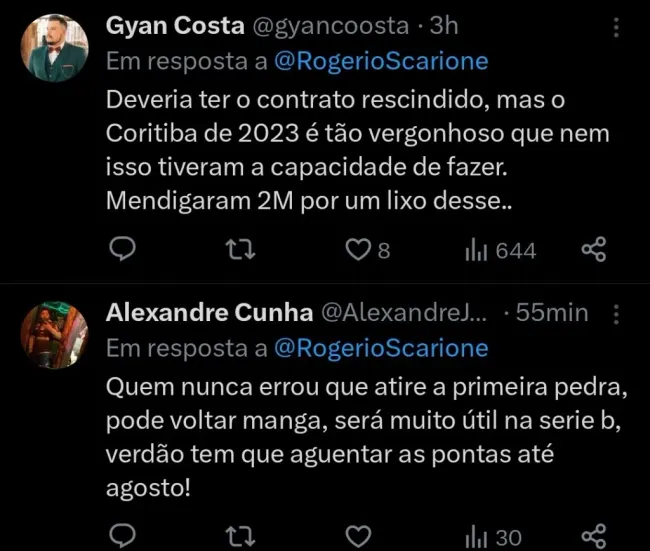The width and height of the screenshot is (650, 551).
Task: Reply to Gyan Costa's tweet
Action: (x=122, y=251)
